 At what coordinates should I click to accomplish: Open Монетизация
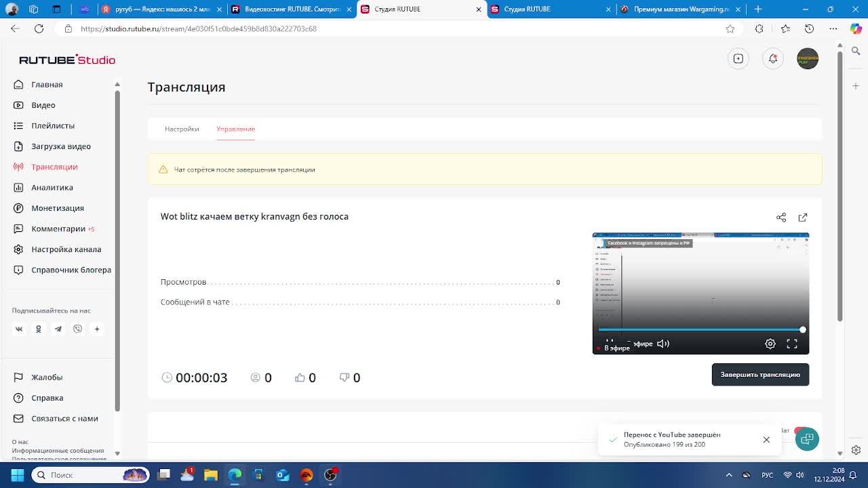[x=58, y=208]
